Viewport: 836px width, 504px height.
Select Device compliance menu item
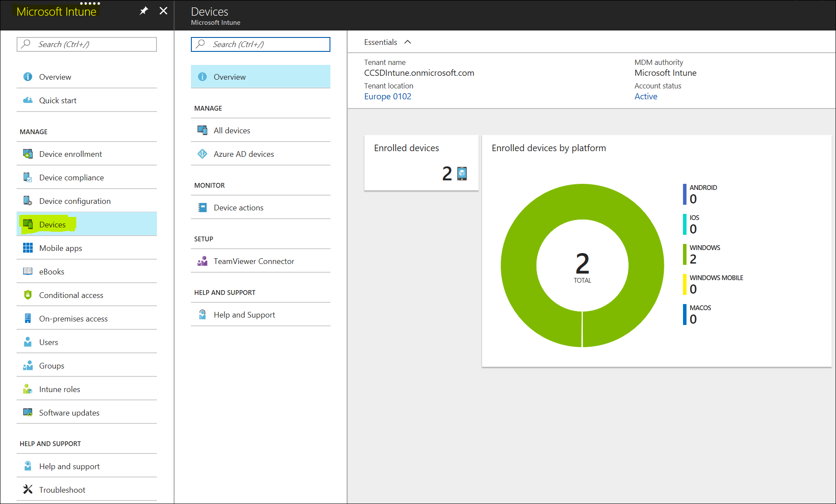click(x=87, y=177)
